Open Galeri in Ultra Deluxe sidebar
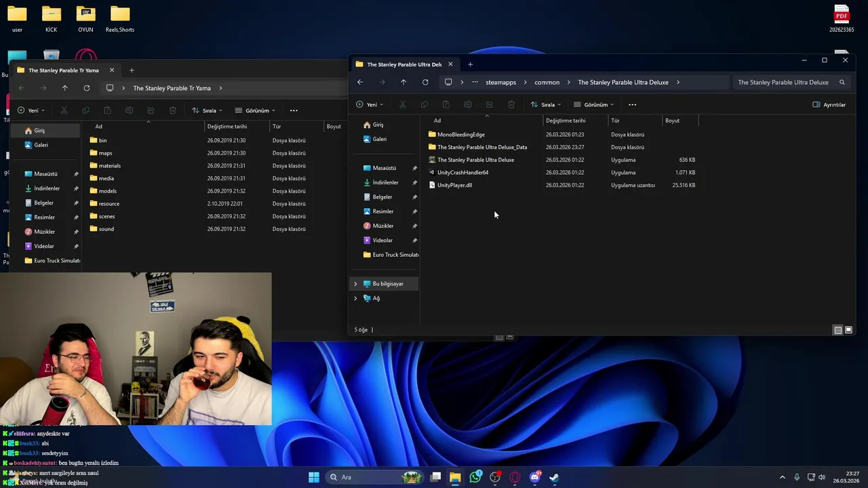Screen dimensions: 868x488 point(379,139)
